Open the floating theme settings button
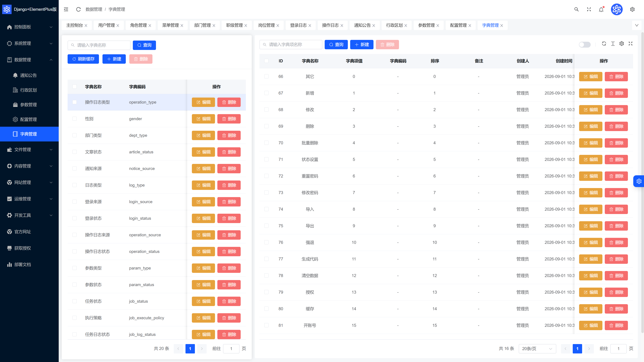Viewport: 644px width, 362px height. (639, 181)
